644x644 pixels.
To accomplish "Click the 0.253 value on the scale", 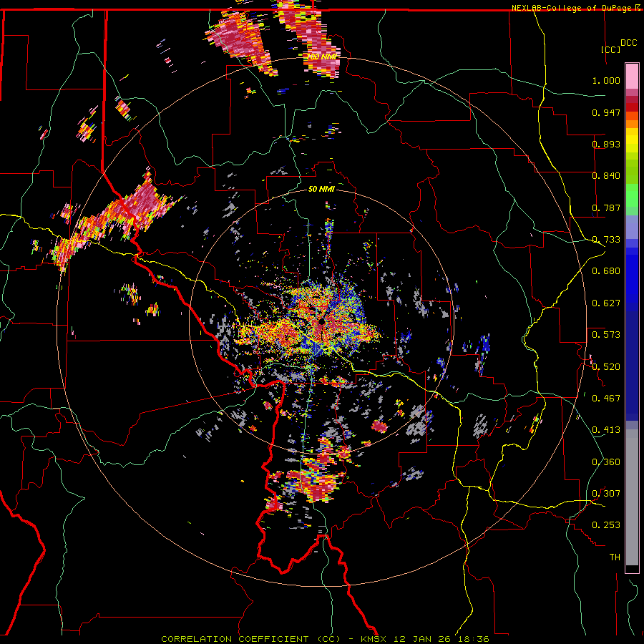I will coord(606,525).
